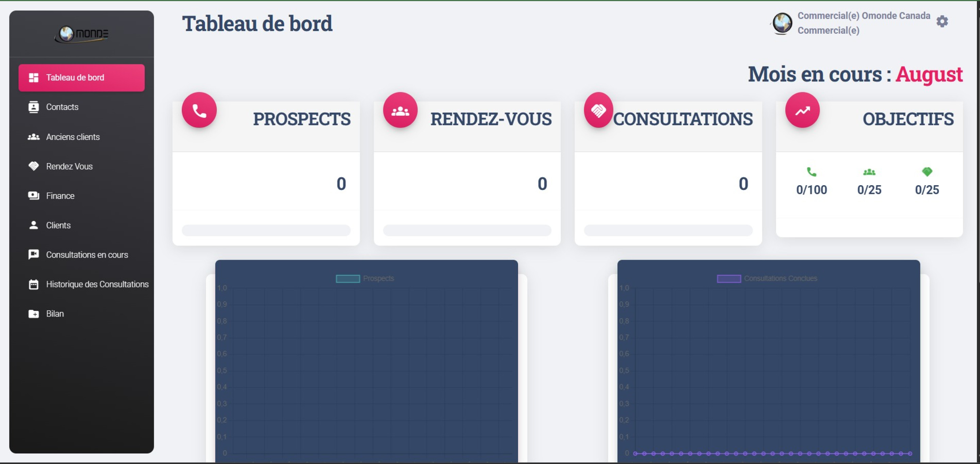980x464 pixels.
Task: Click the green group objective icon
Action: [x=869, y=172]
